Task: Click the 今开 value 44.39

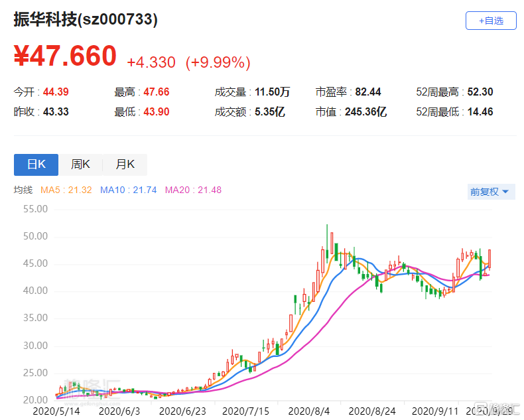Action: coord(56,92)
